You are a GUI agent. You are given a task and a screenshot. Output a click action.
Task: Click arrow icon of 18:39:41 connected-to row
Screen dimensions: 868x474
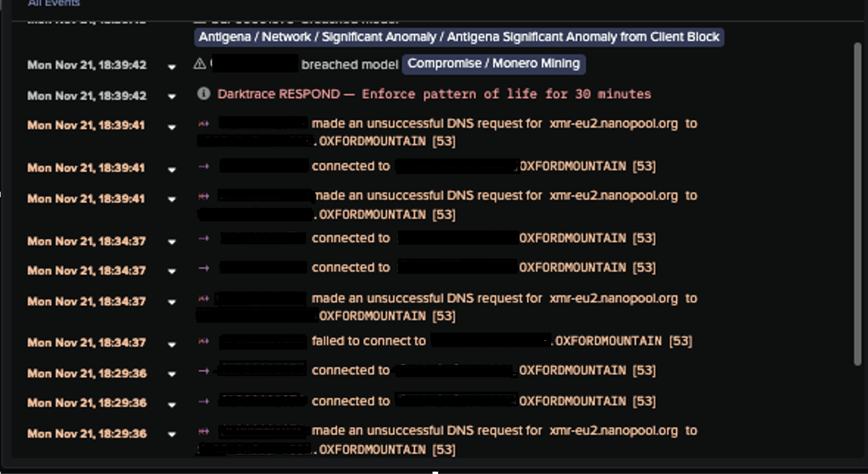[x=203, y=166]
